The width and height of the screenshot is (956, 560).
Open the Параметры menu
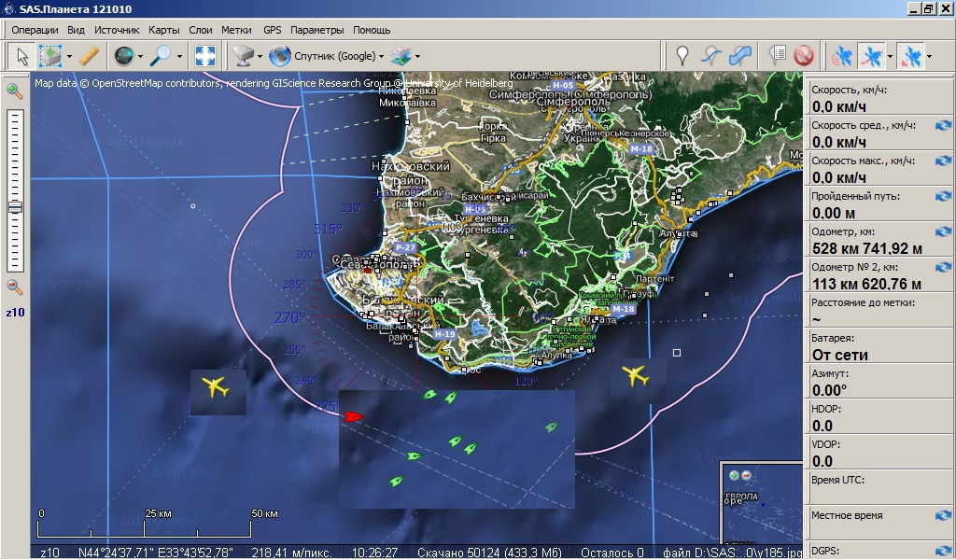[x=316, y=30]
